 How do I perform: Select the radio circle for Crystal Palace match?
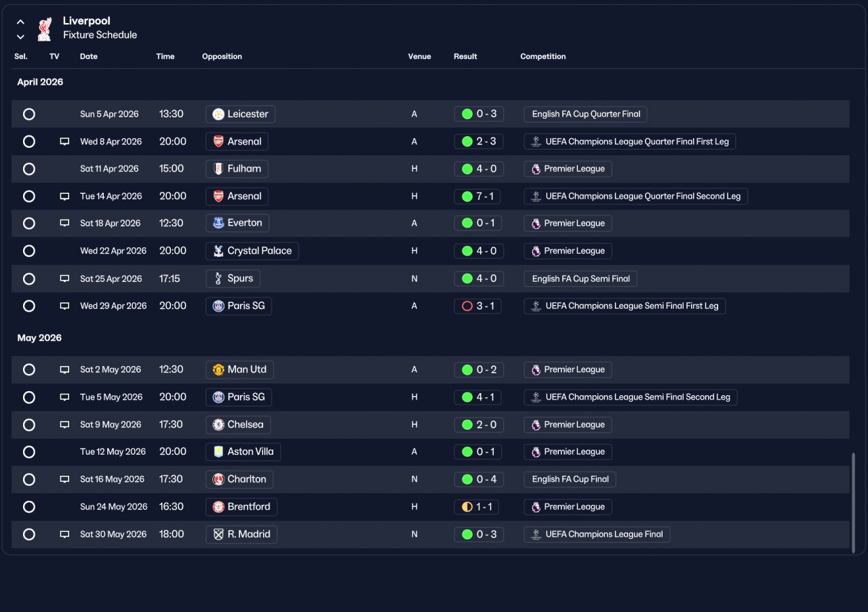(29, 251)
